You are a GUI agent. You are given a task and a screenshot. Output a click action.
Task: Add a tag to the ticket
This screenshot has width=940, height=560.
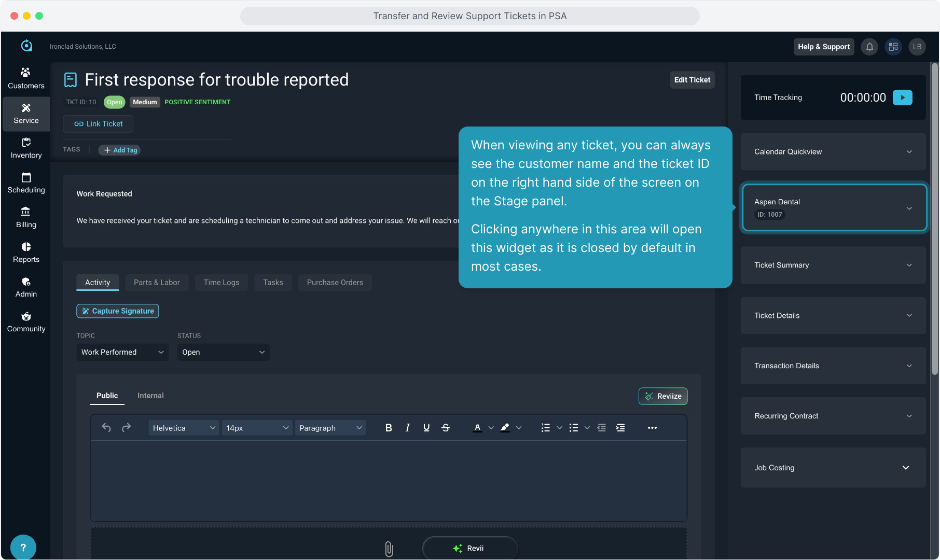coord(120,150)
